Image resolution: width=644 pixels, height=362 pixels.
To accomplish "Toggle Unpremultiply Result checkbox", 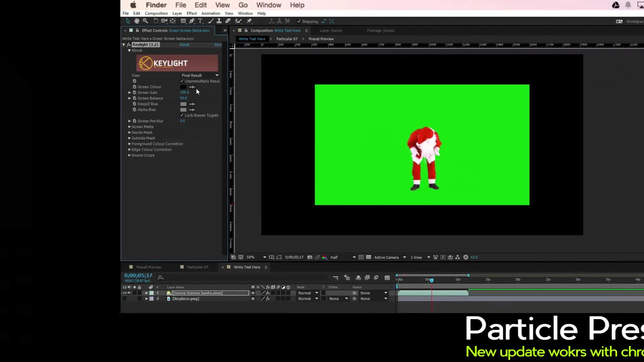I will (182, 81).
